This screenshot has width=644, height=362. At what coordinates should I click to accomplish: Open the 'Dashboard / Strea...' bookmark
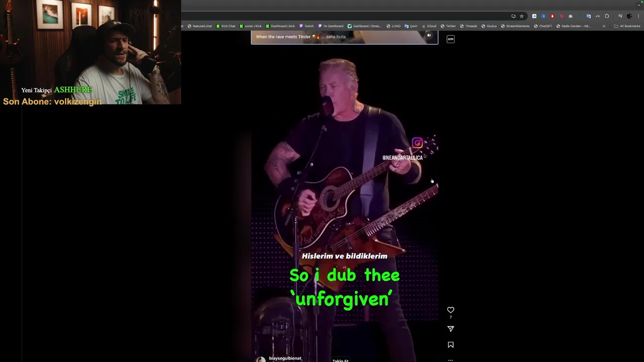pyautogui.click(x=365, y=26)
